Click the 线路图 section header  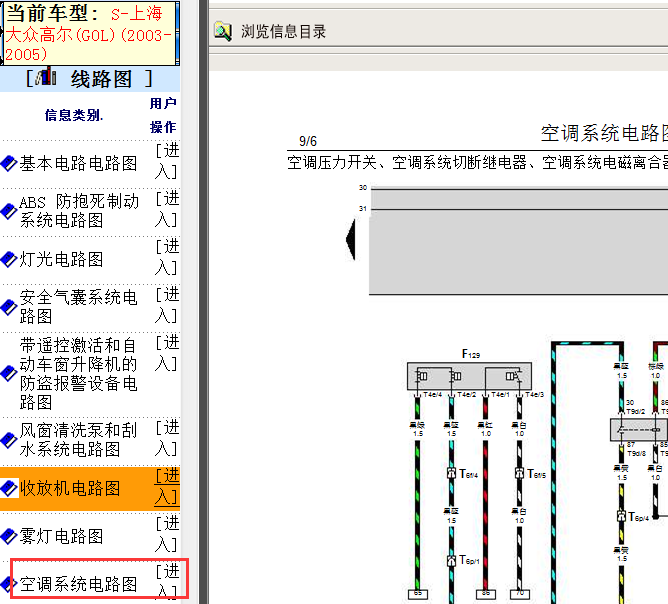pyautogui.click(x=90, y=79)
